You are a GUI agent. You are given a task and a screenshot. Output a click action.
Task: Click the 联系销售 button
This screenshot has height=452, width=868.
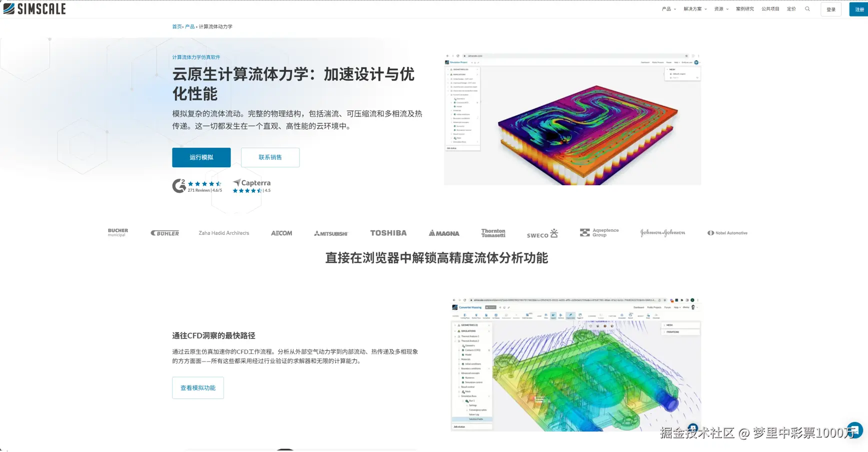(x=270, y=157)
